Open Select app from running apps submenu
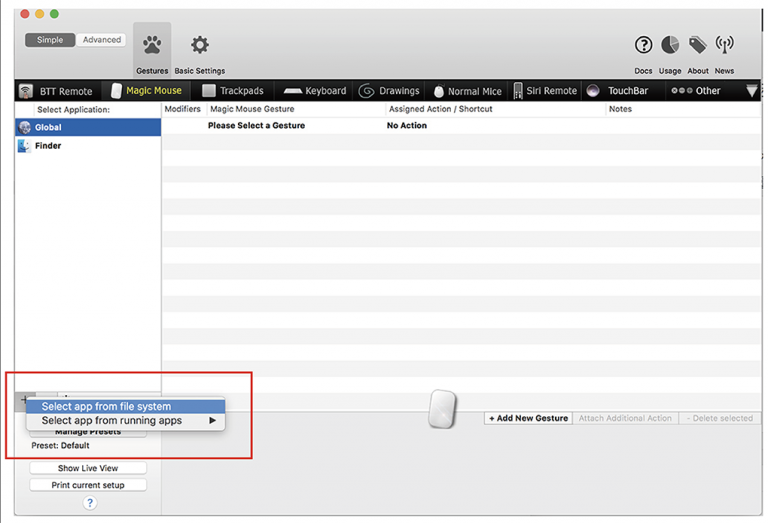This screenshot has height=523, width=768. tap(126, 421)
